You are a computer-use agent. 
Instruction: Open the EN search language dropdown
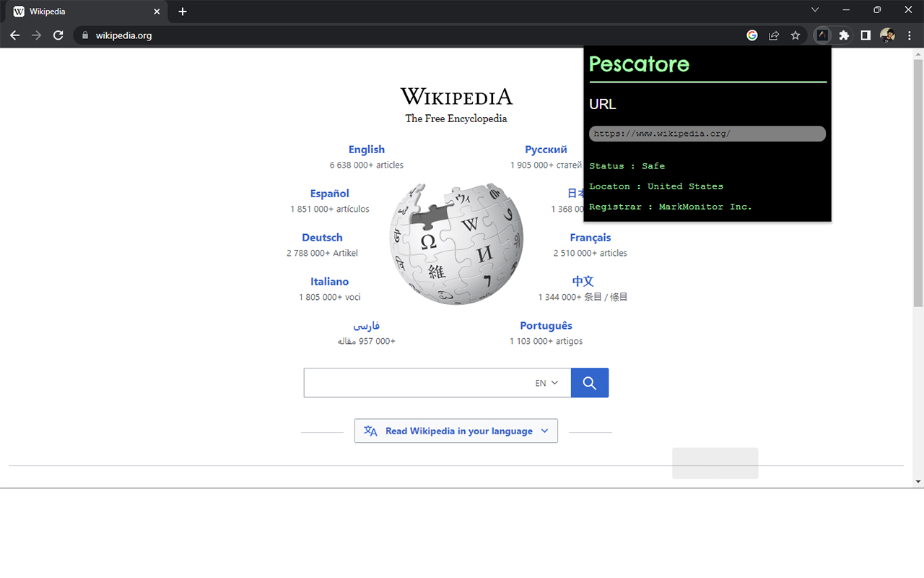tap(546, 383)
